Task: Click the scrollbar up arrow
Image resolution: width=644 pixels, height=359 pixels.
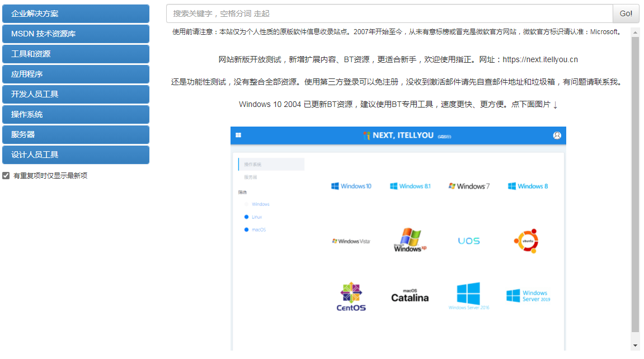Action: point(636,32)
